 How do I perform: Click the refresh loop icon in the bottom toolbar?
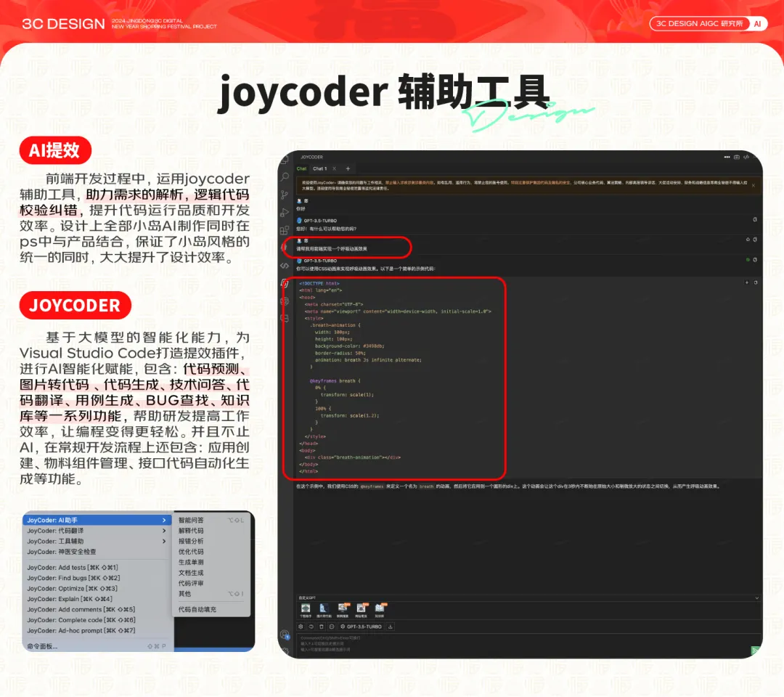coord(311,627)
